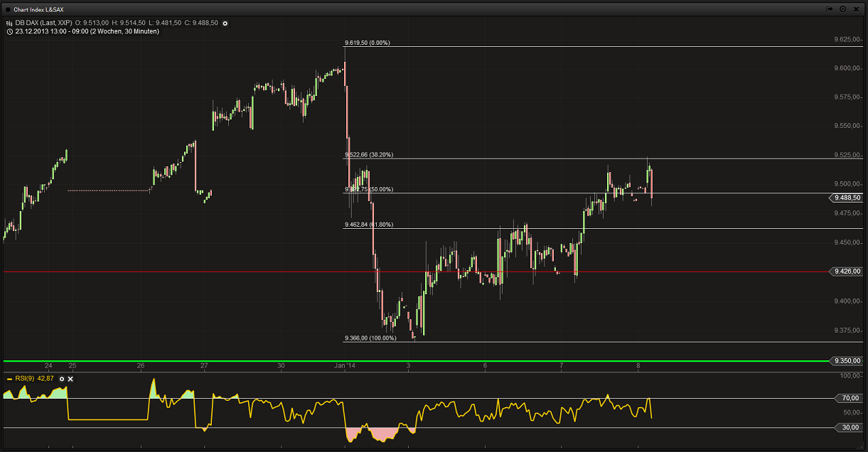Click the Jan '14 date on time axis
This screenshot has height=452, width=868.
pyautogui.click(x=344, y=365)
